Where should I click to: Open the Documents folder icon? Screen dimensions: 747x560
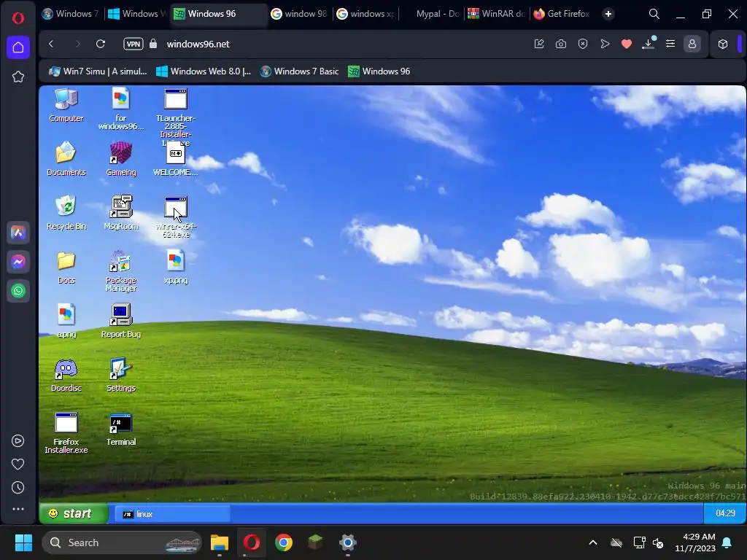coord(66,159)
